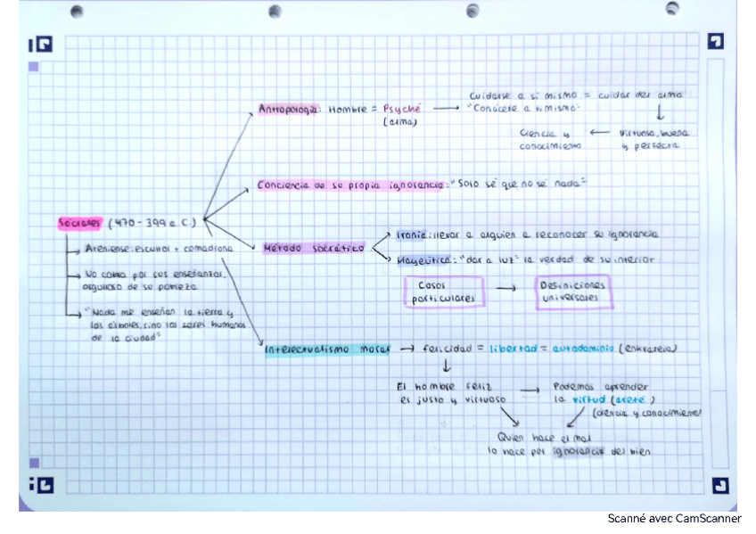Click the heading "Conciencia de su propia ignorancia"
756x534 pixels.
[350, 185]
